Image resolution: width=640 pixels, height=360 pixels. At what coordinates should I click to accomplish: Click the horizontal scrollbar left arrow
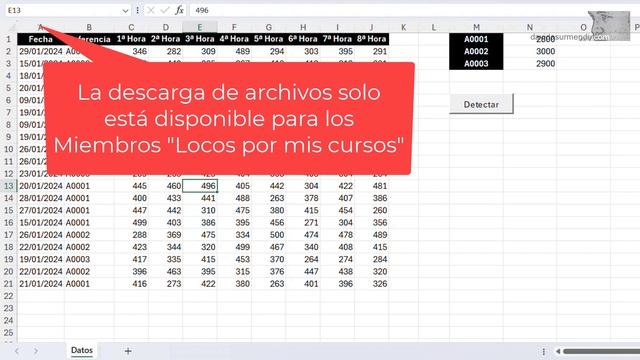558,351
